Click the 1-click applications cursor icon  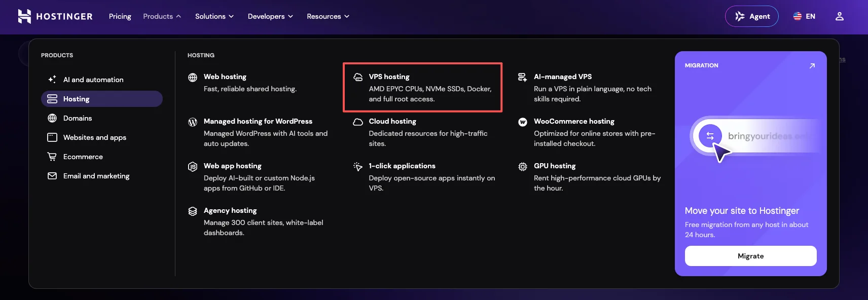(x=358, y=167)
